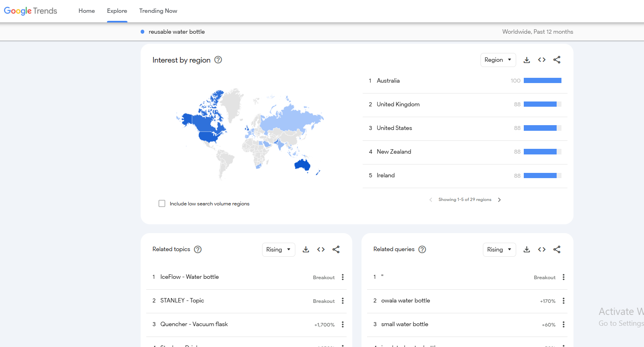Screen dimensions: 644x347
Task: Click the Breakout label for STANLEY
Action: (324, 301)
